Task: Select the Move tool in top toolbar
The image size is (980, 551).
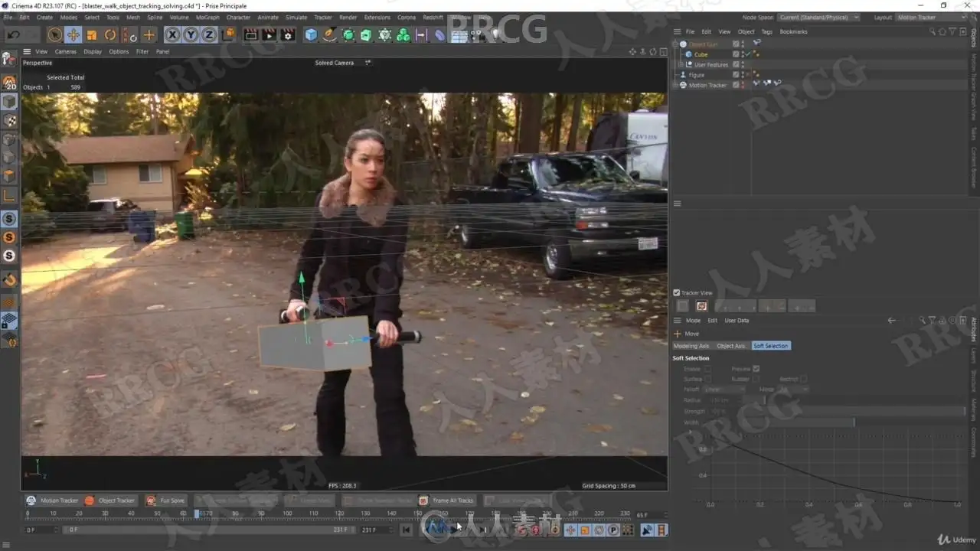Action: 73,34
